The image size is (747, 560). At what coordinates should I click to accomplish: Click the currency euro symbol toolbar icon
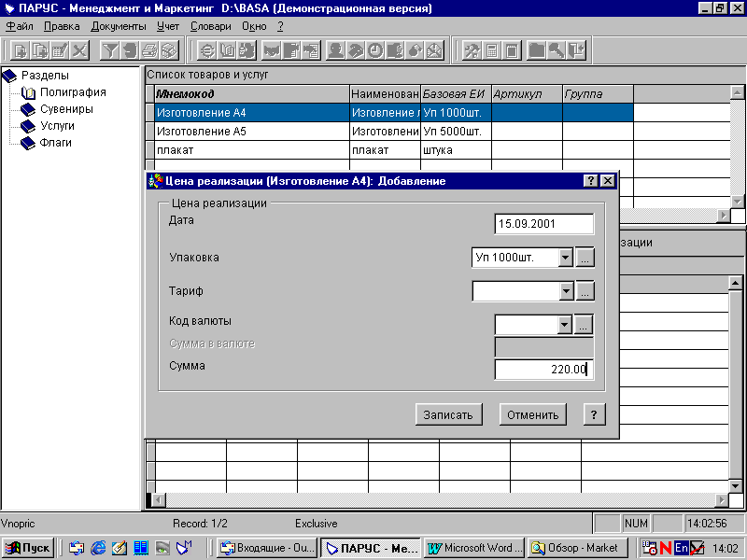(207, 50)
